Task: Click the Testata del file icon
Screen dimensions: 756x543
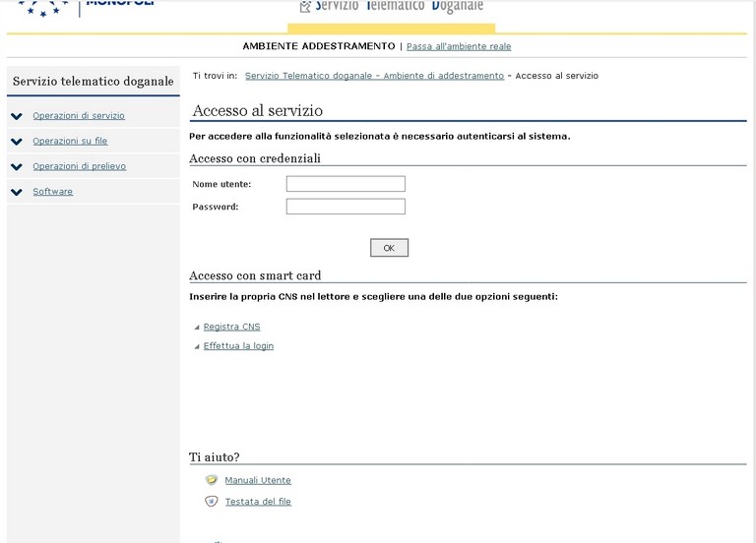Action: tap(212, 501)
